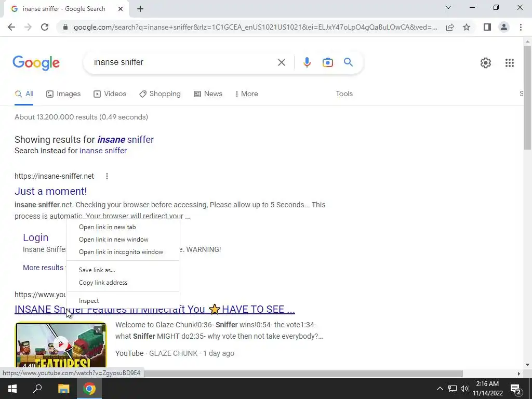
Task: Bookmark this tab with star icon
Action: (467, 27)
